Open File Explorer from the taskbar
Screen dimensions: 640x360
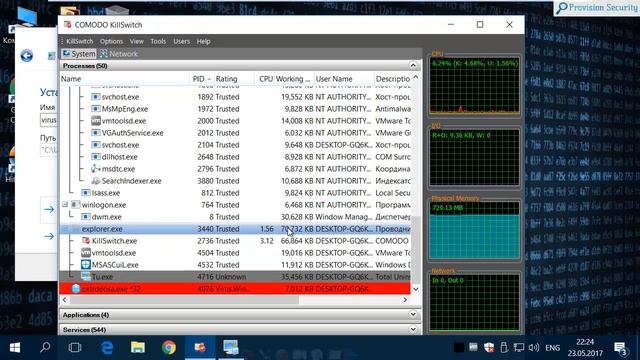pos(138,347)
